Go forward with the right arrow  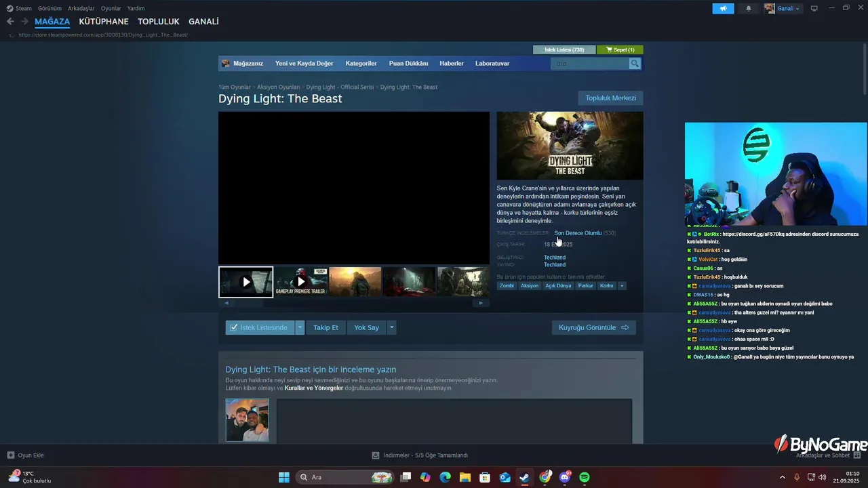[x=24, y=22]
